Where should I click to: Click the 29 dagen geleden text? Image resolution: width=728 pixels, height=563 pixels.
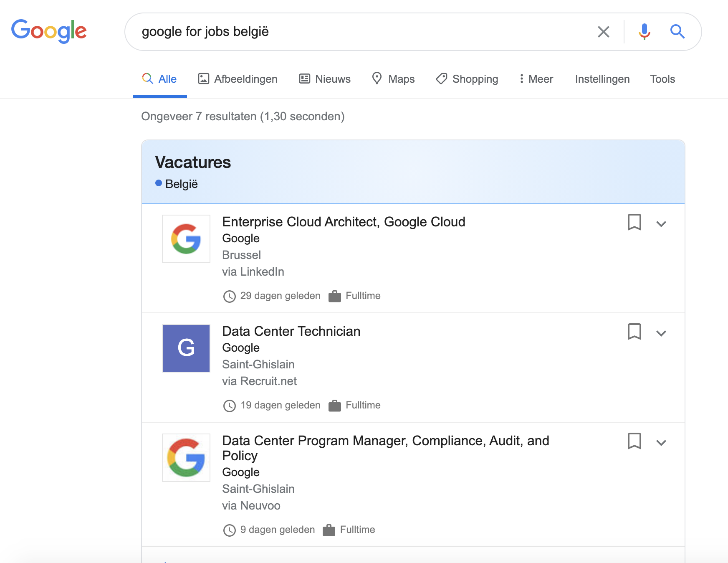tap(281, 296)
